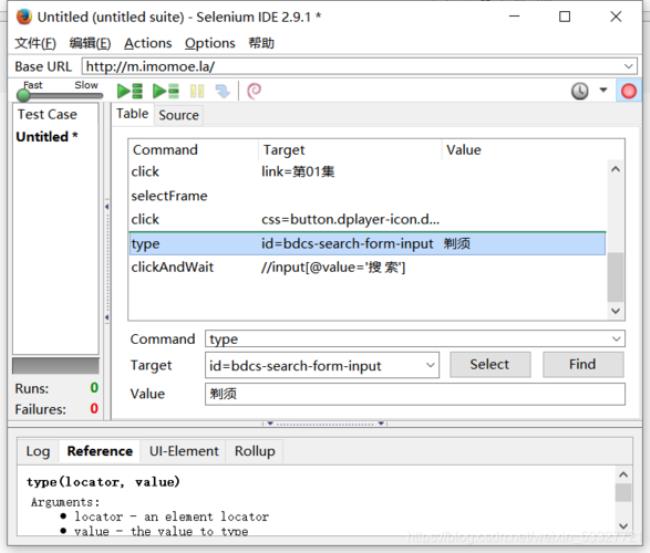This screenshot has height=553, width=650.
Task: Click the Find button
Action: (x=582, y=364)
